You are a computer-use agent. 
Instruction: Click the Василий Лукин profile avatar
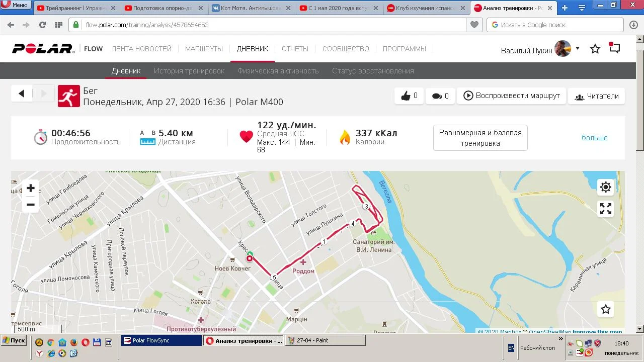pyautogui.click(x=562, y=49)
